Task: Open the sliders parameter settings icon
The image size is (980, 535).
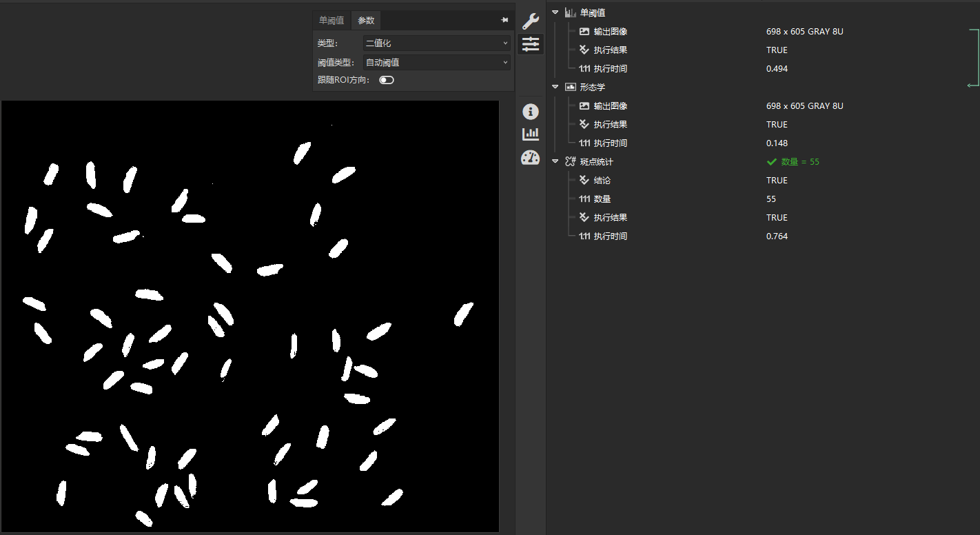Action: click(530, 44)
